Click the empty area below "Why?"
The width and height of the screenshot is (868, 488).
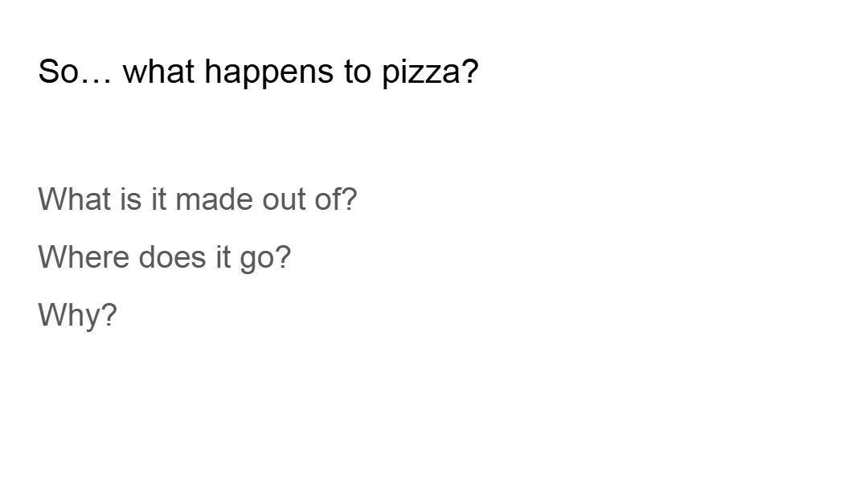241,402
